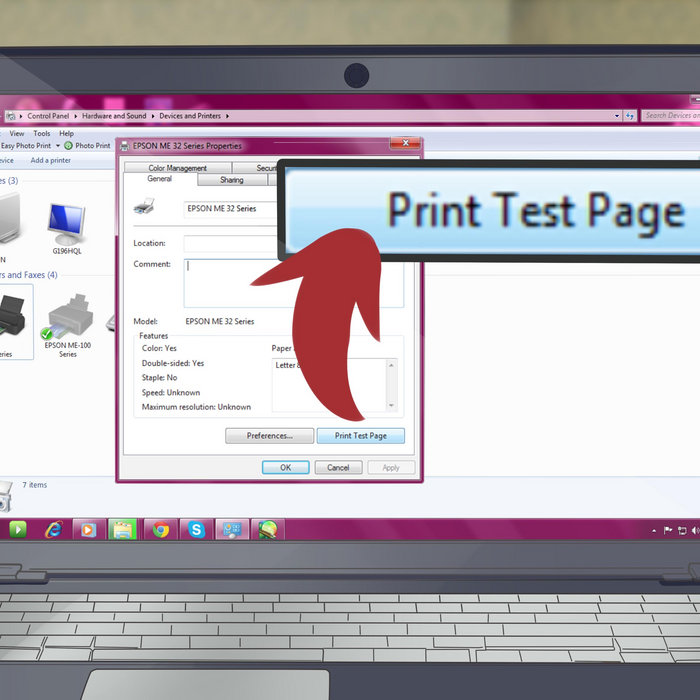
Task: Open the Tools menu
Action: 42,133
